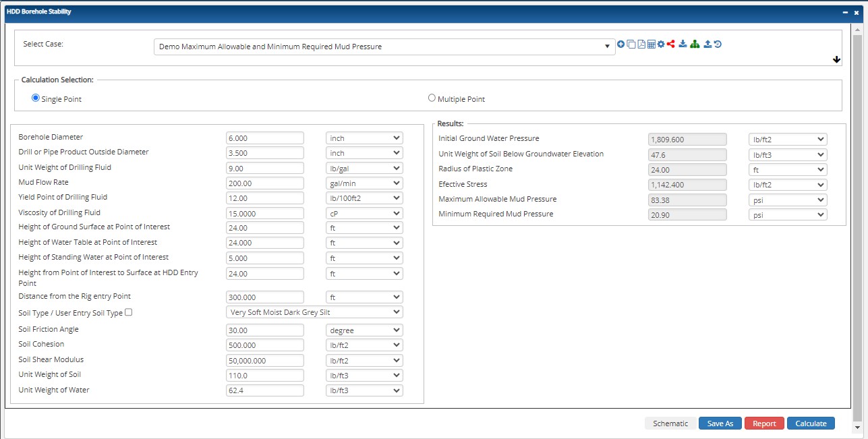
Task: Open the green hierarchy icon
Action: coord(695,44)
